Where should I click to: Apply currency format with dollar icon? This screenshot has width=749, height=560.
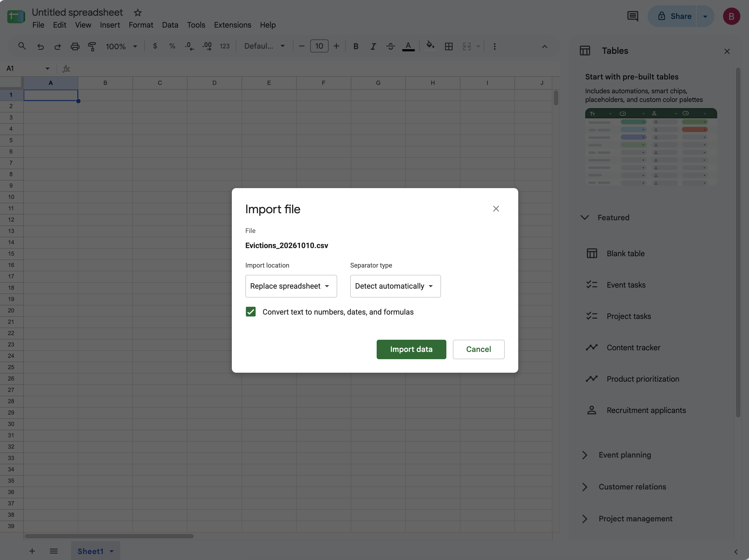coord(155,46)
